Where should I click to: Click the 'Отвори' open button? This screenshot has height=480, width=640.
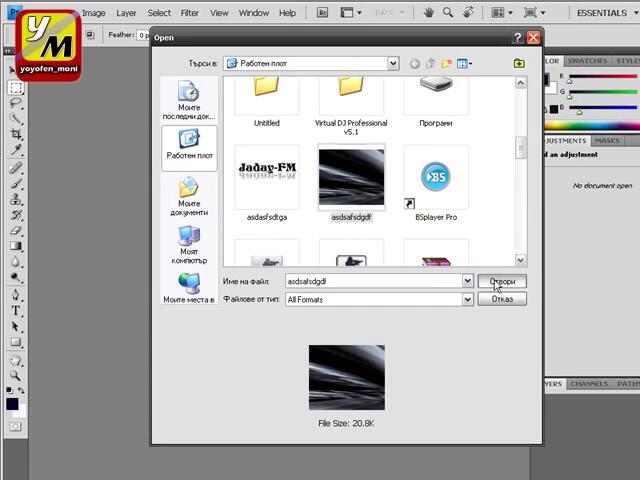[501, 281]
